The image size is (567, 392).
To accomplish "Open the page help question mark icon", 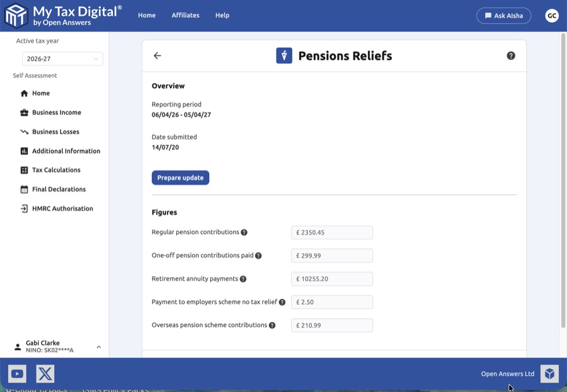I will click(511, 55).
